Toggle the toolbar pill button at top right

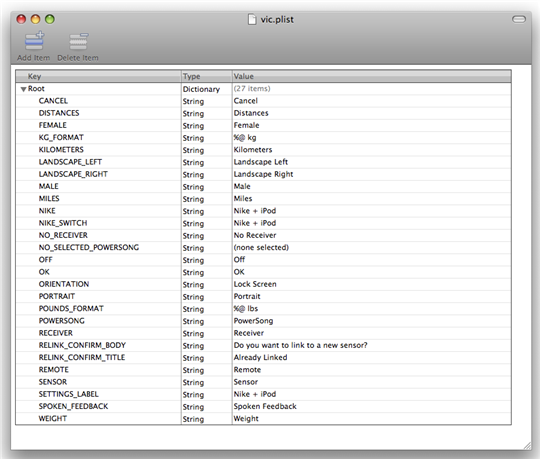[519, 19]
